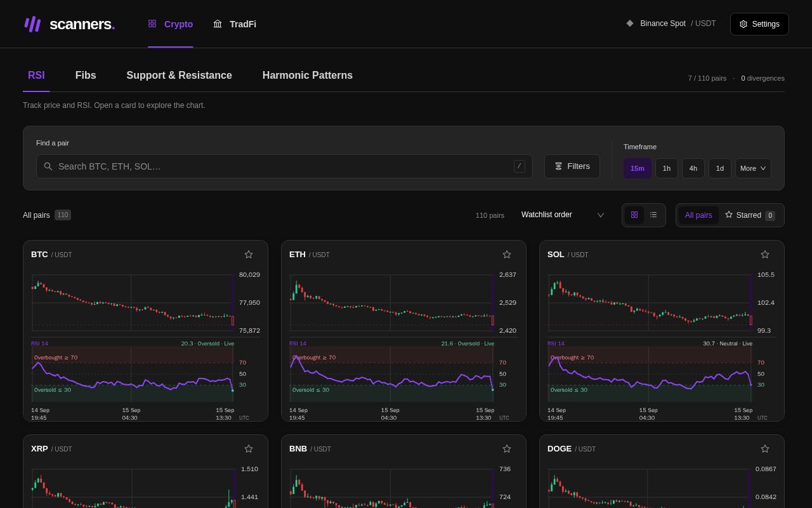Click BTC's 20.3 Oversold Live status
The image size is (812, 508).
point(207,344)
